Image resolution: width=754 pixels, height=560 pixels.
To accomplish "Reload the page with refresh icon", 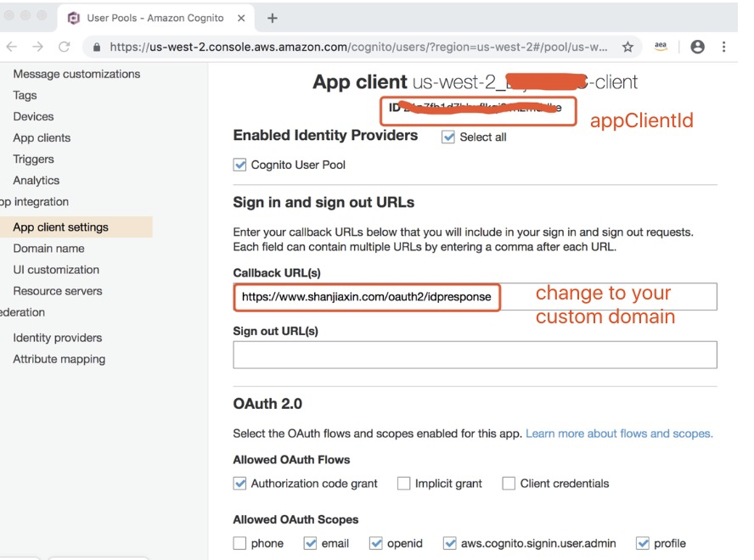I will (x=64, y=47).
